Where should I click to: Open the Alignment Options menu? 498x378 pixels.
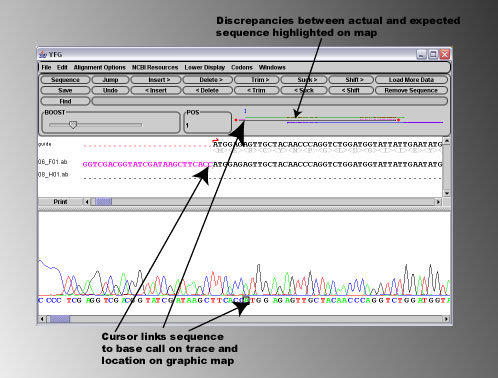point(99,67)
